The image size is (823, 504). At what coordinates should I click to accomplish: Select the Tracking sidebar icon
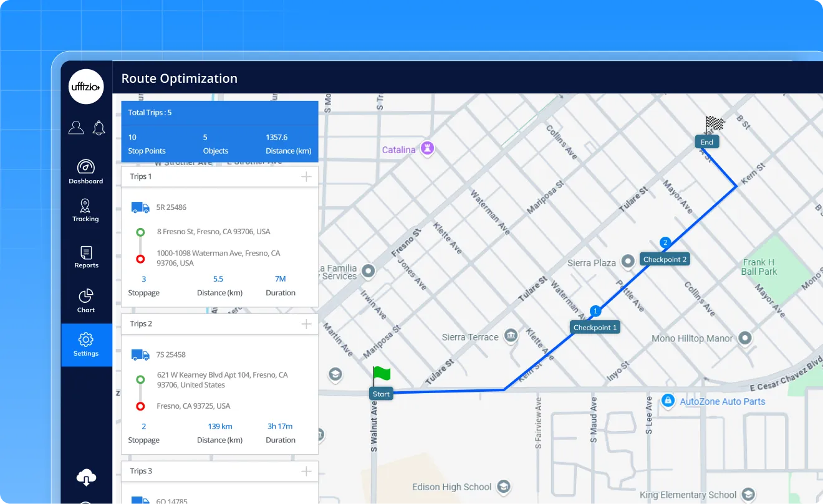(85, 211)
